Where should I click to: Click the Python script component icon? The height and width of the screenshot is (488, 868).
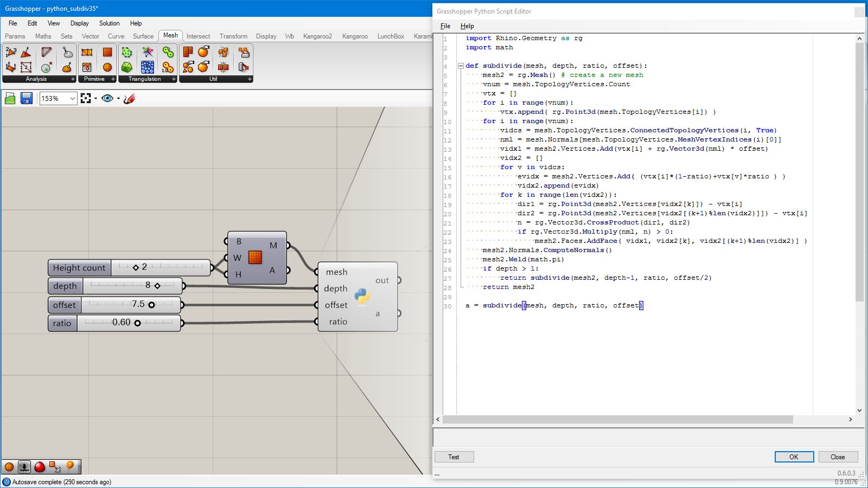point(362,296)
